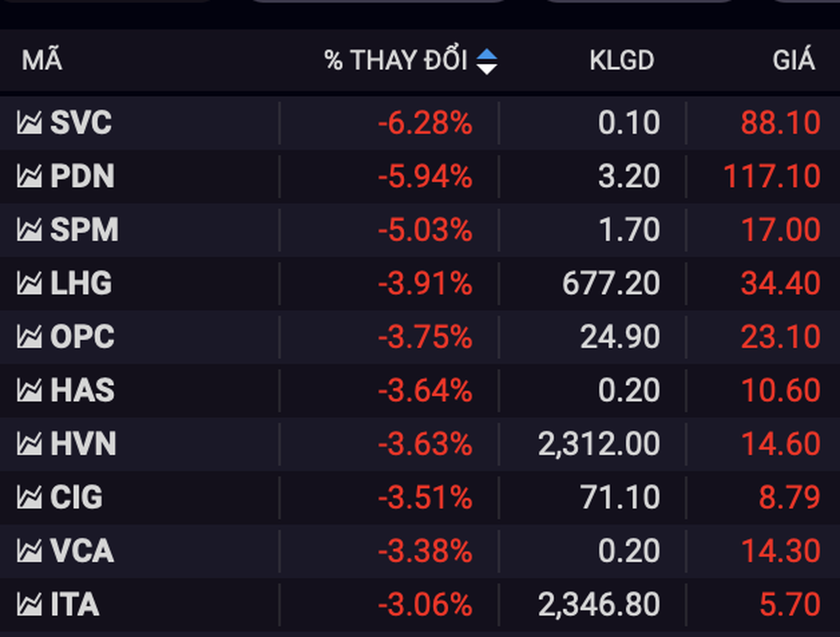Open the chart icon beside LHG

29,284
